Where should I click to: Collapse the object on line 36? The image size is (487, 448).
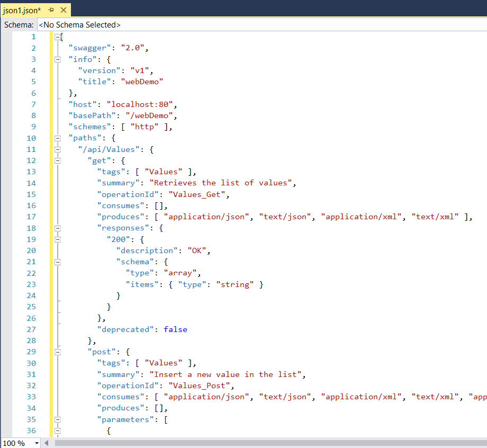click(x=58, y=431)
